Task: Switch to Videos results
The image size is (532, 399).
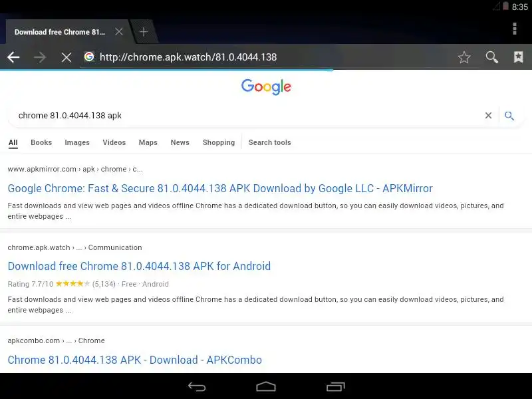Action: click(x=114, y=142)
